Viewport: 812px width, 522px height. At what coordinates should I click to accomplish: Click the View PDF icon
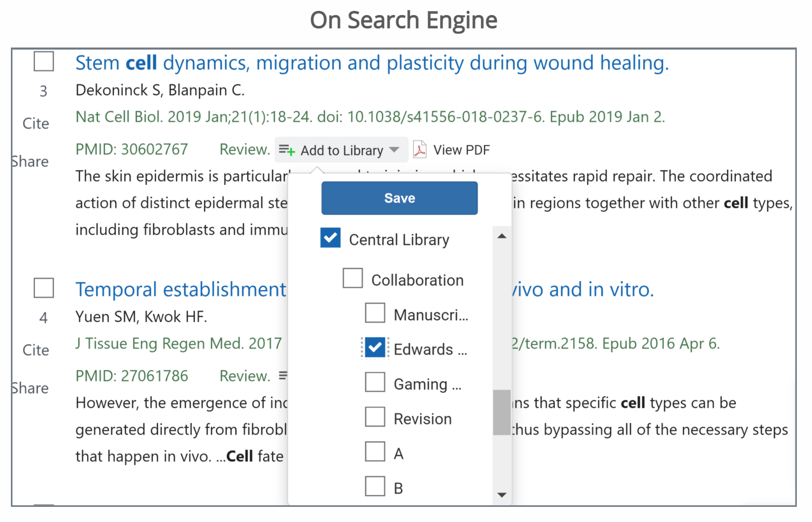[x=419, y=150]
